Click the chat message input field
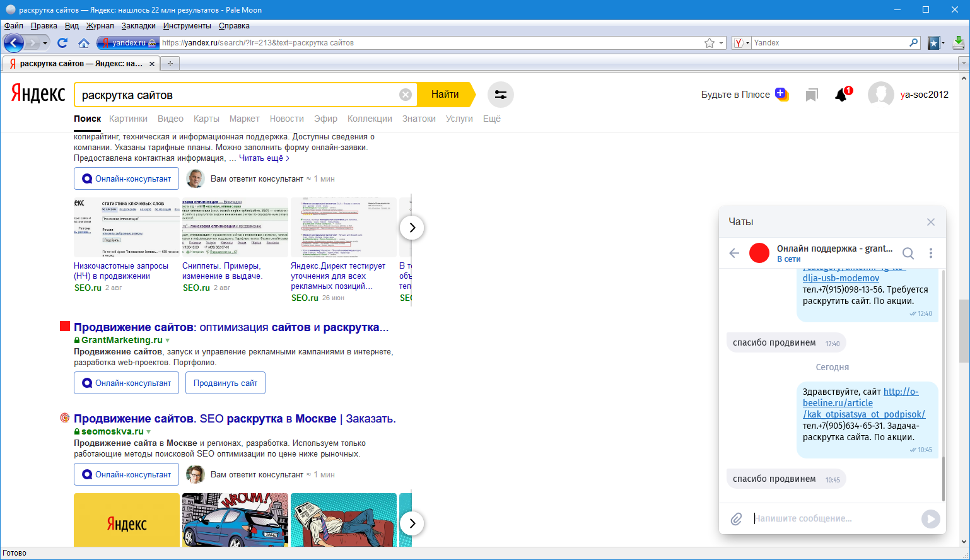The width and height of the screenshot is (970, 560). 834,518
